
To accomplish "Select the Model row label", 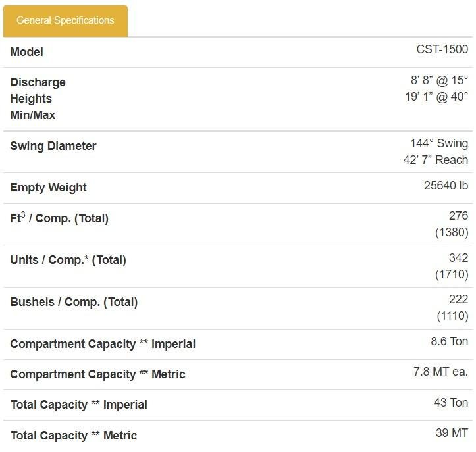I will (x=27, y=52).
